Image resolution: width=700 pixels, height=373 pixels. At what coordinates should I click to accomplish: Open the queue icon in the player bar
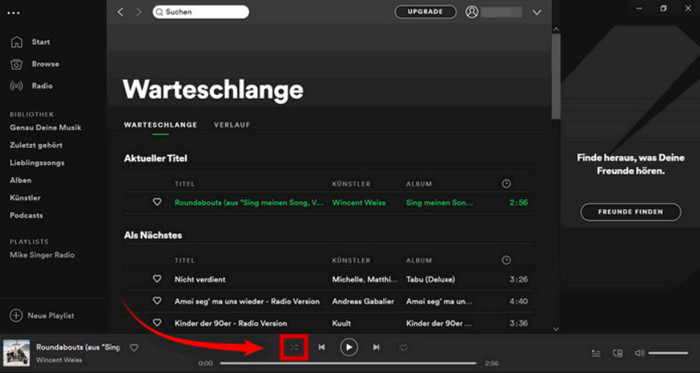click(x=596, y=353)
